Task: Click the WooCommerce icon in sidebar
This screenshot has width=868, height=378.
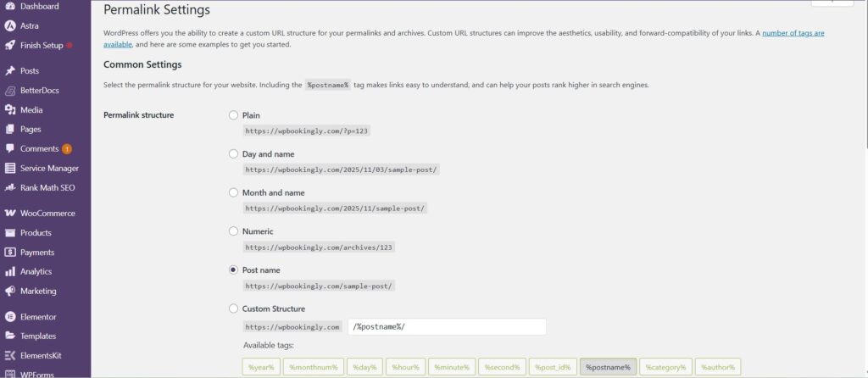Action: pyautogui.click(x=10, y=214)
